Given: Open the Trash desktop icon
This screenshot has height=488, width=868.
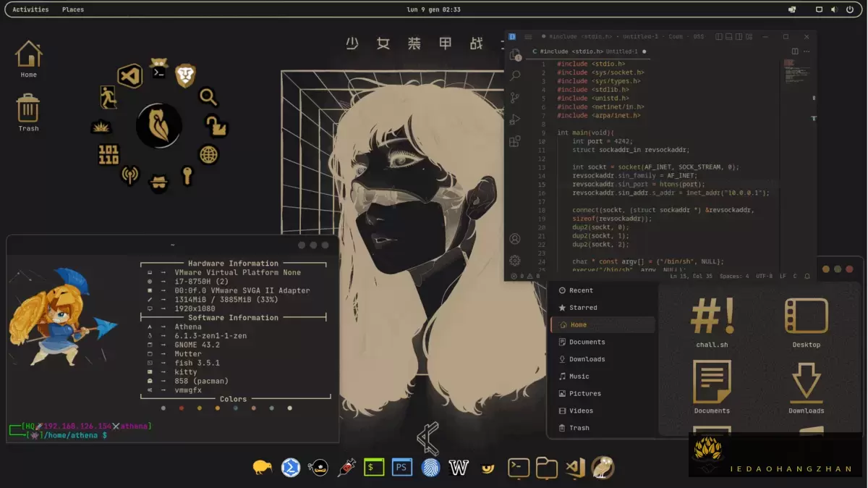Looking at the screenshot, I should pyautogui.click(x=28, y=113).
